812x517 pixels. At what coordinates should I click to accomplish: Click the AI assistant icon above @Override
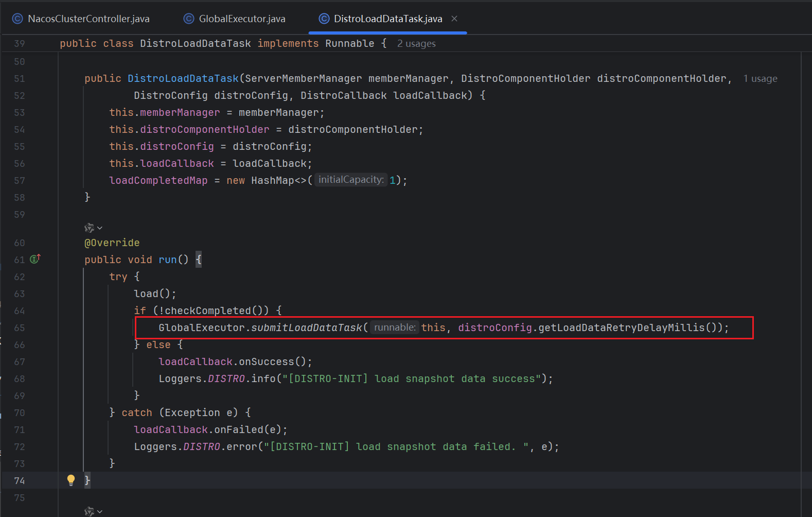point(89,228)
